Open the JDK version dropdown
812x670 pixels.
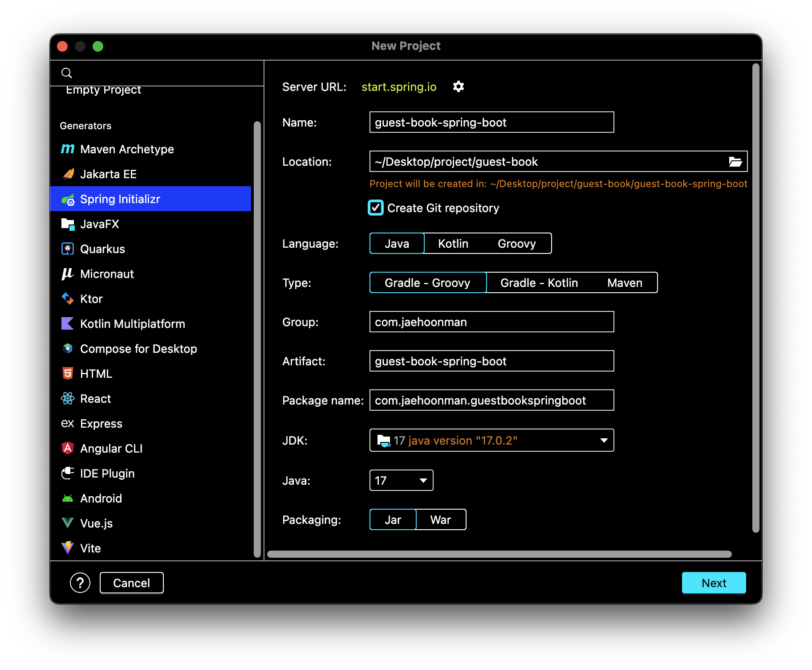[492, 441]
